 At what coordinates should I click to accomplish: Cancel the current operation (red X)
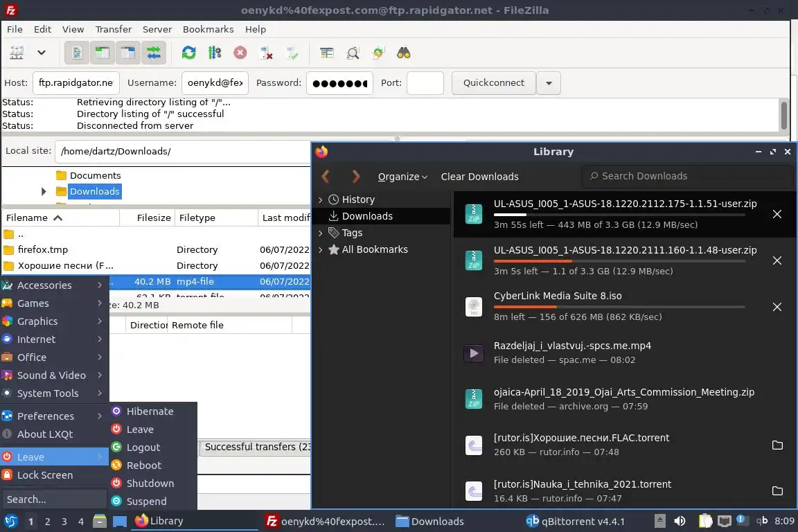240,53
